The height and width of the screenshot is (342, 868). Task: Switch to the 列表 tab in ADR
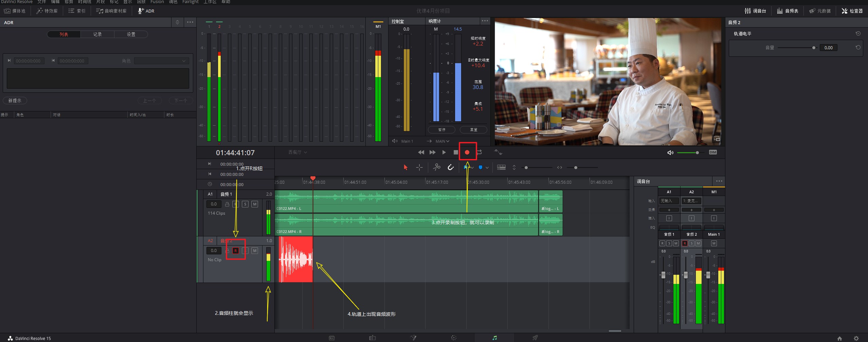click(x=64, y=34)
